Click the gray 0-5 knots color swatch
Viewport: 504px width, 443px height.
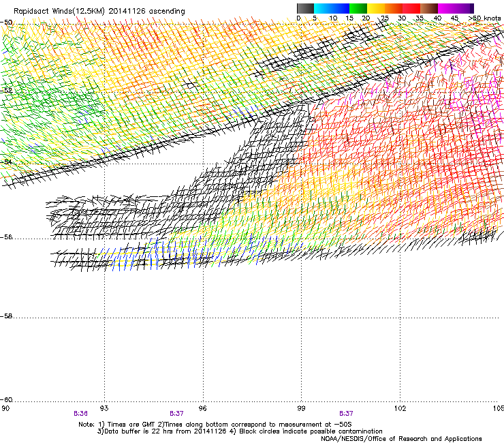coord(305,8)
